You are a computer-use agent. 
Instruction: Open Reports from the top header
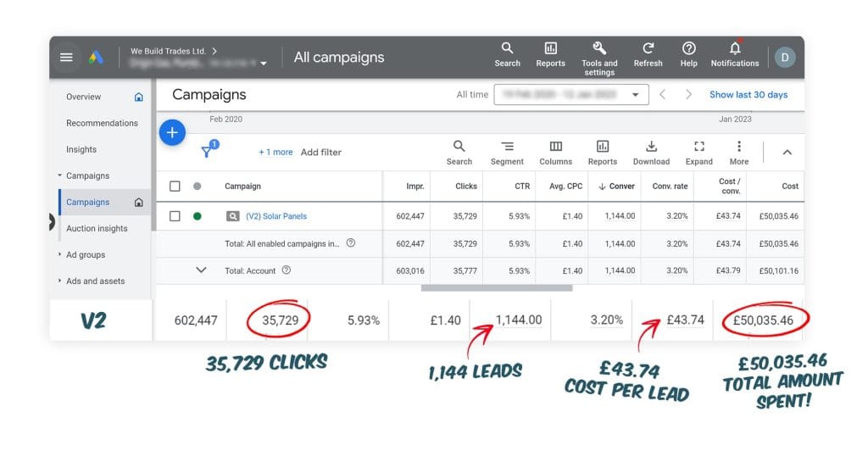point(550,49)
